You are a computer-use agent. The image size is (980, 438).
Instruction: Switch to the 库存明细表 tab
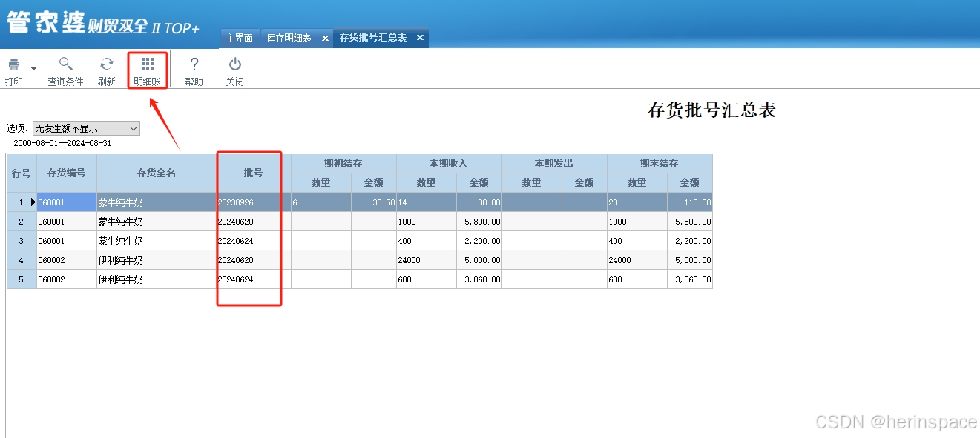[289, 38]
